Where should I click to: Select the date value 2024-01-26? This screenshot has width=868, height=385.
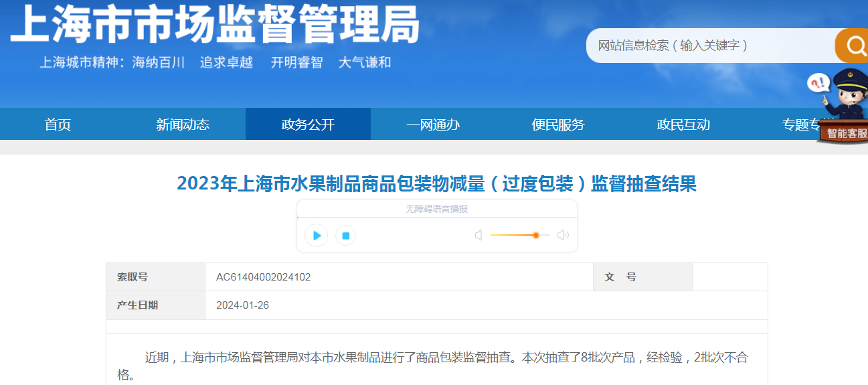point(242,305)
